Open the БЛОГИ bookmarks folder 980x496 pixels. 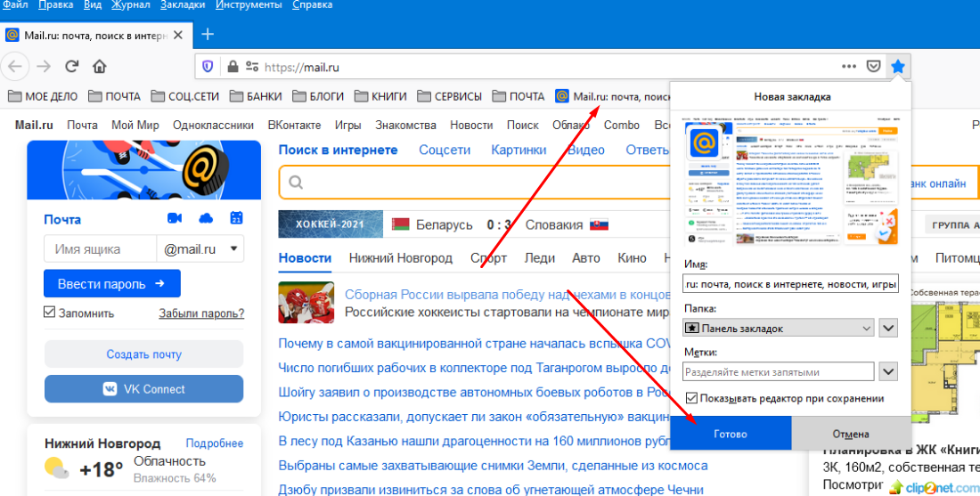318,96
